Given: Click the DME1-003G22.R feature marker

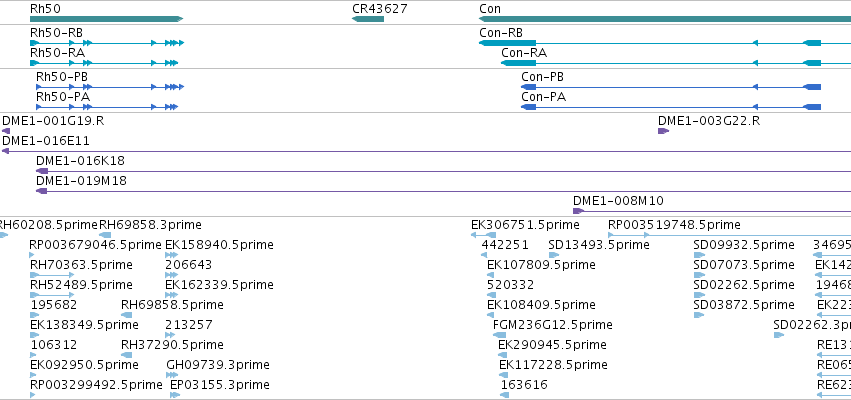Looking at the screenshot, I should point(663,131).
